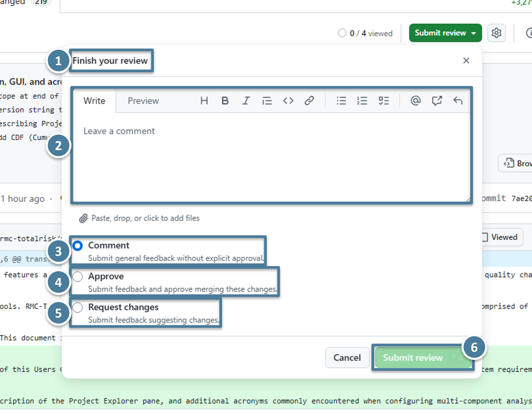Screen dimensions: 532x414
Task: Cancel the review dialog
Action: pos(347,357)
